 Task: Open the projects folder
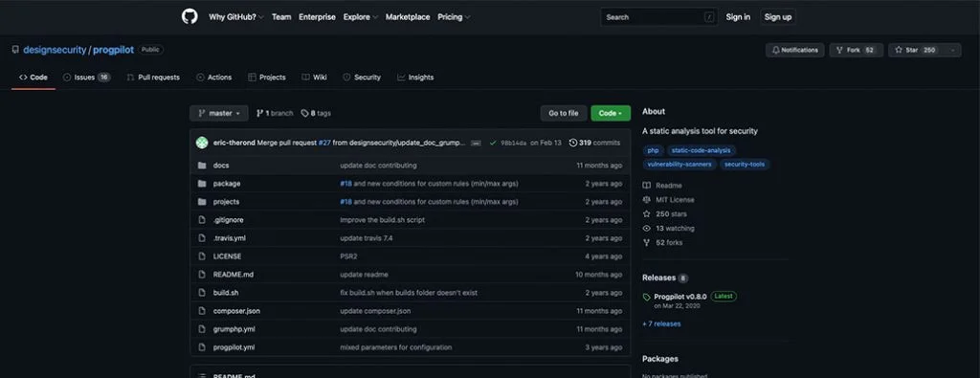226,202
